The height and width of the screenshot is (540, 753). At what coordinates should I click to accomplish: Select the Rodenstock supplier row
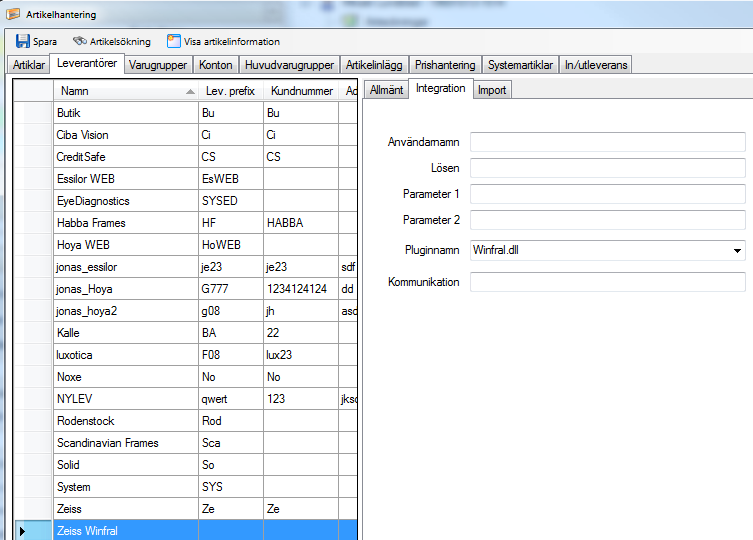point(185,421)
